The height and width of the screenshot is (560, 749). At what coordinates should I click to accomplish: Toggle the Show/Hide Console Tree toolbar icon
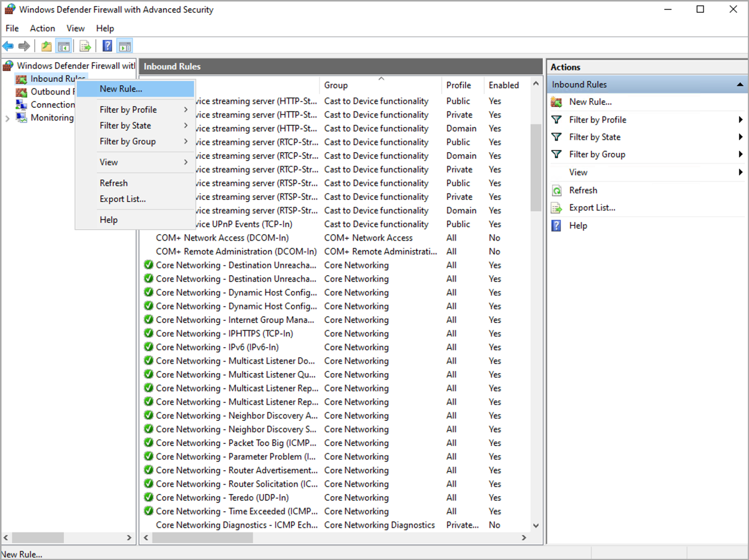tap(64, 46)
